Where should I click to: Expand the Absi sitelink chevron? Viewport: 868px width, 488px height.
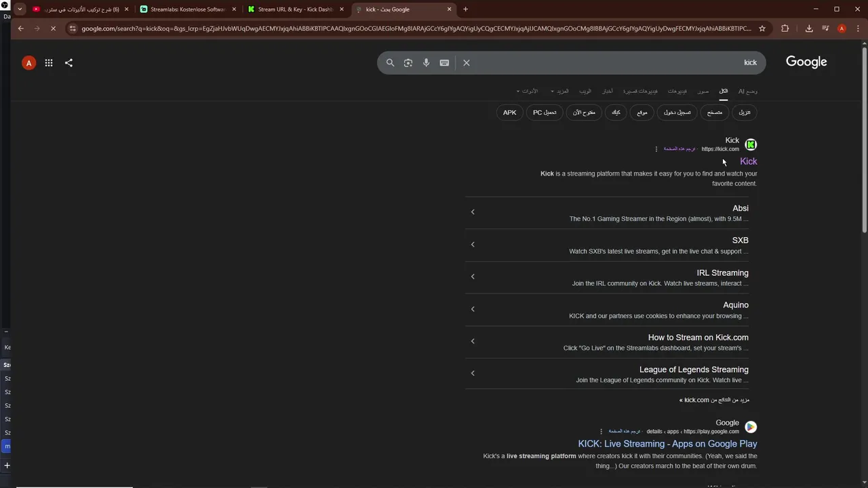(x=473, y=212)
